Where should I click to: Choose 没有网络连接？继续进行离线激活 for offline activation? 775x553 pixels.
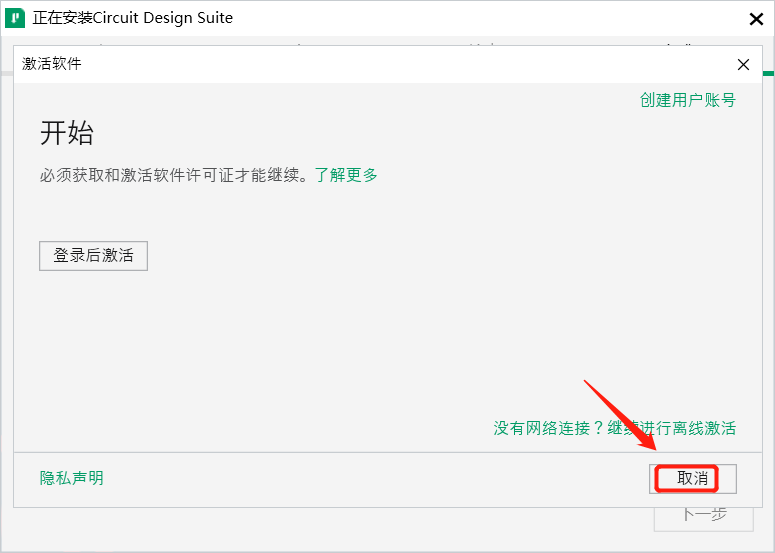(614, 428)
